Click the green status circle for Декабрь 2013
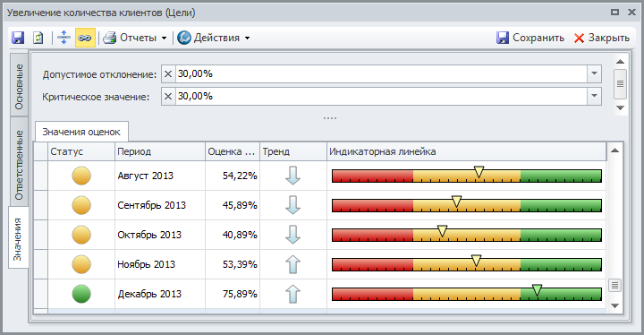 coord(81,295)
